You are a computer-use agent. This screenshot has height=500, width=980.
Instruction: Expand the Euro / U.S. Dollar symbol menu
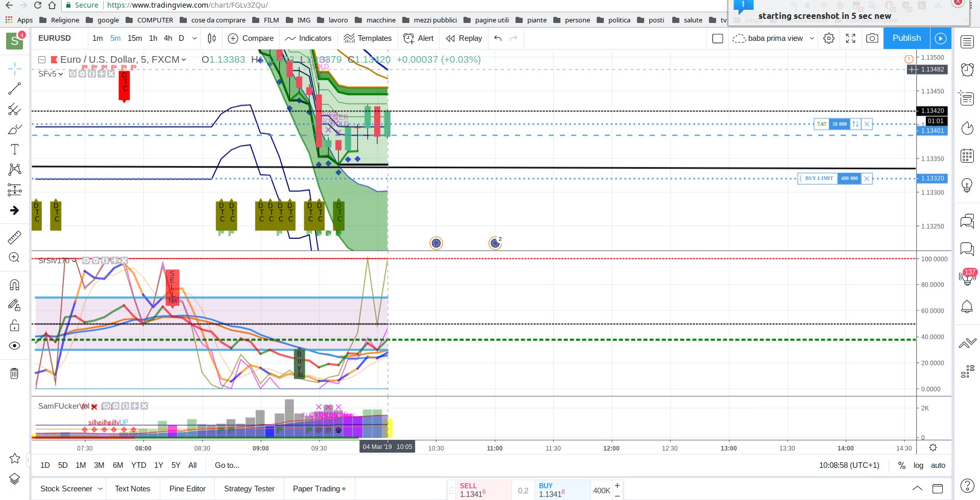pyautogui.click(x=184, y=60)
